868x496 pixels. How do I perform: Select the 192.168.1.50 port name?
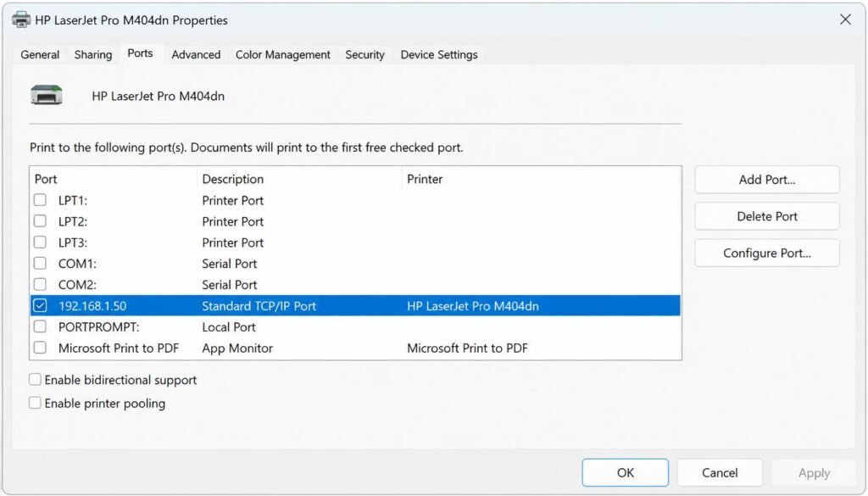[x=92, y=305]
